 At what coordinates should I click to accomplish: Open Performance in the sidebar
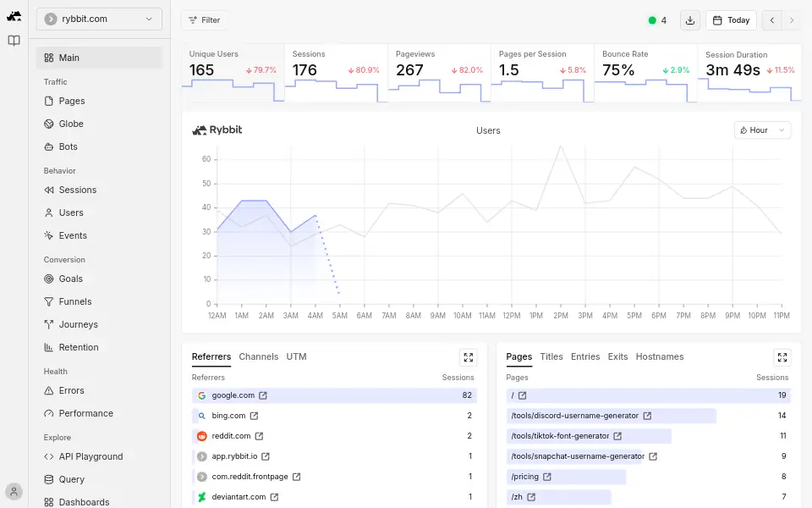coord(99,413)
